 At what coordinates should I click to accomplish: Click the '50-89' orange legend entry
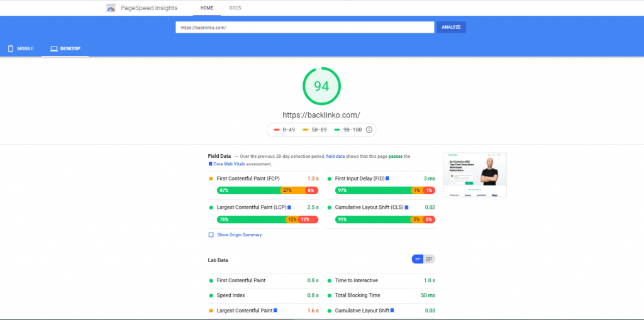316,130
